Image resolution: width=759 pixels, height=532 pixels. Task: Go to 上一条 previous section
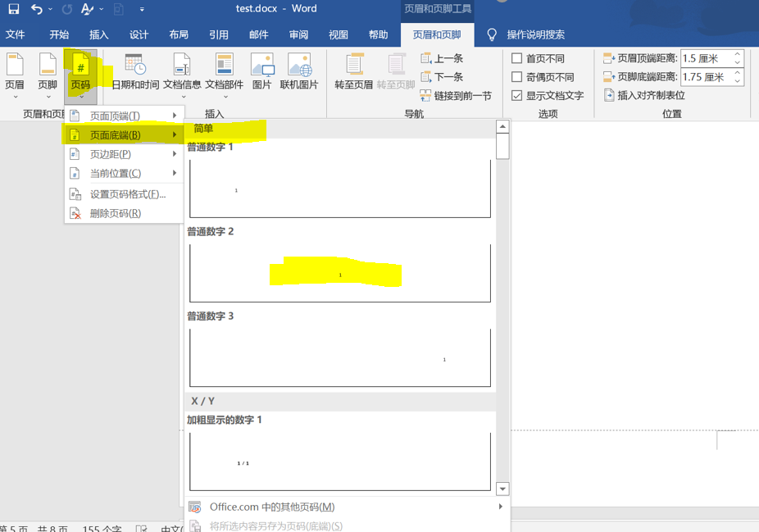[442, 58]
